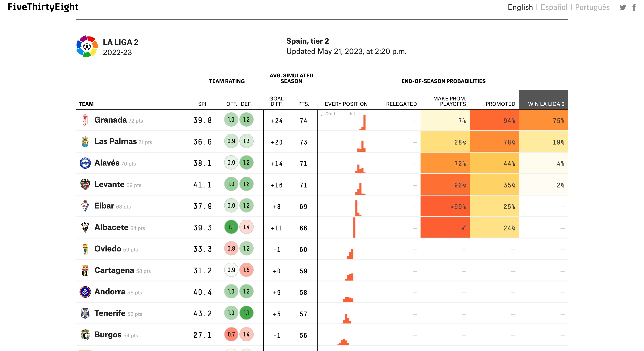This screenshot has width=644, height=351.
Task: Click the Alavés team crest
Action: click(x=85, y=163)
